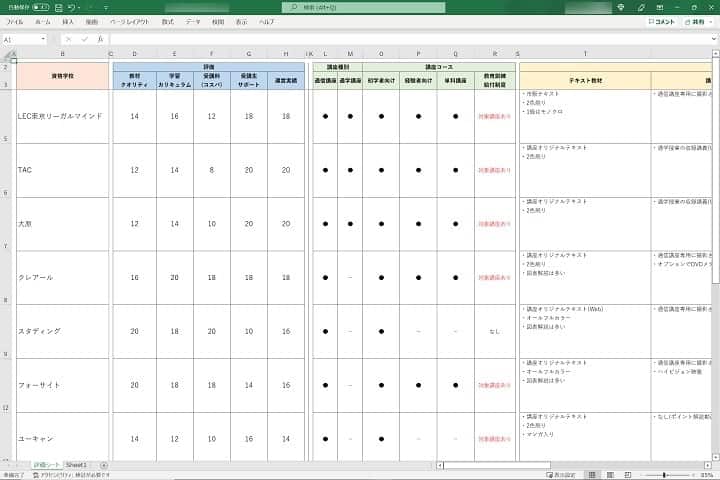Open the ヘルプ ribbon tab

(266, 22)
